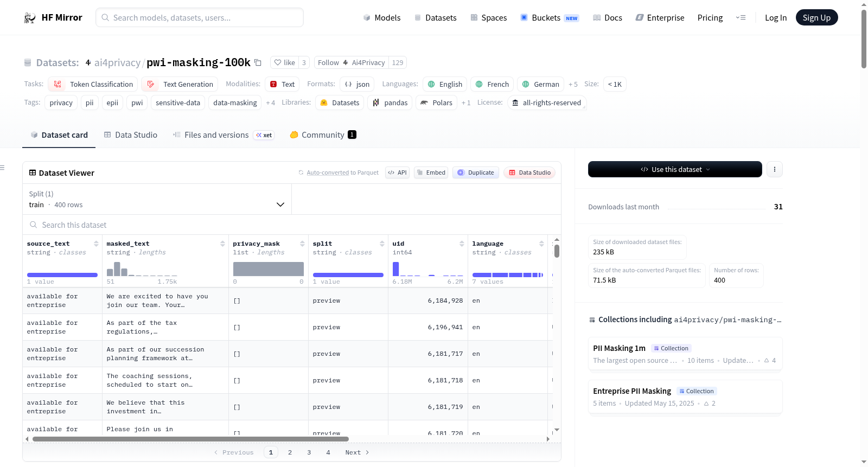
Task: Expand the +4 more tags
Action: click(270, 103)
